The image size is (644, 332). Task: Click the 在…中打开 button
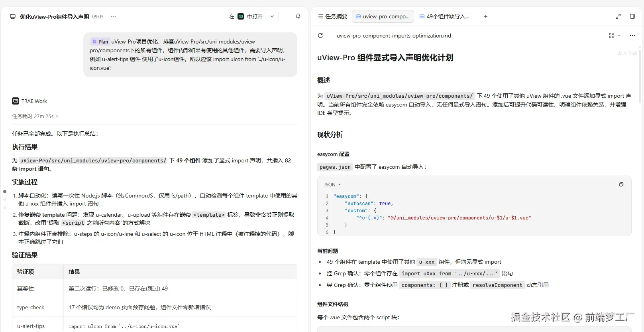[x=246, y=16]
